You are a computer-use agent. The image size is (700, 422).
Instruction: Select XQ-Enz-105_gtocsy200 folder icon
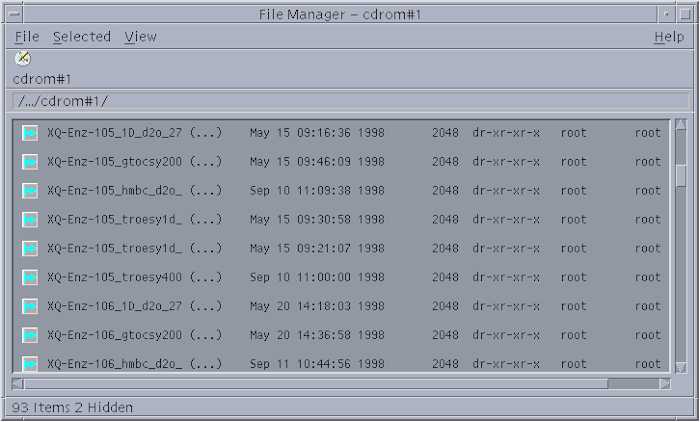click(x=30, y=162)
